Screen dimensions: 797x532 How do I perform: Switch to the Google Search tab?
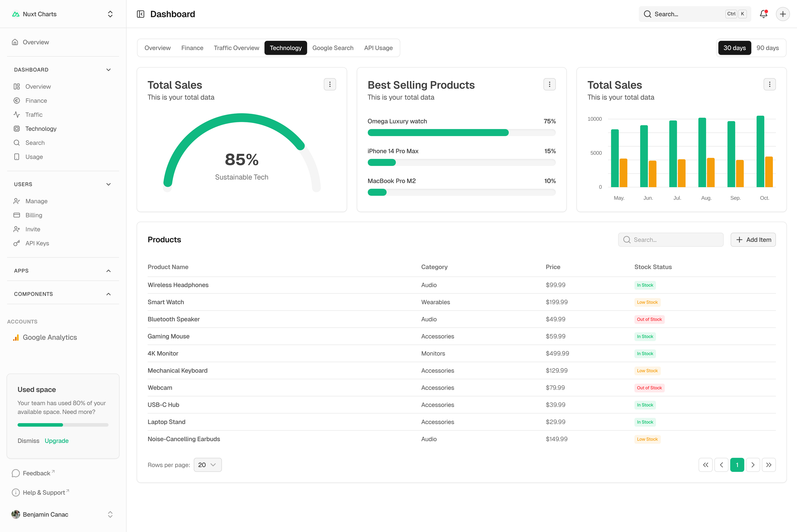pos(332,48)
